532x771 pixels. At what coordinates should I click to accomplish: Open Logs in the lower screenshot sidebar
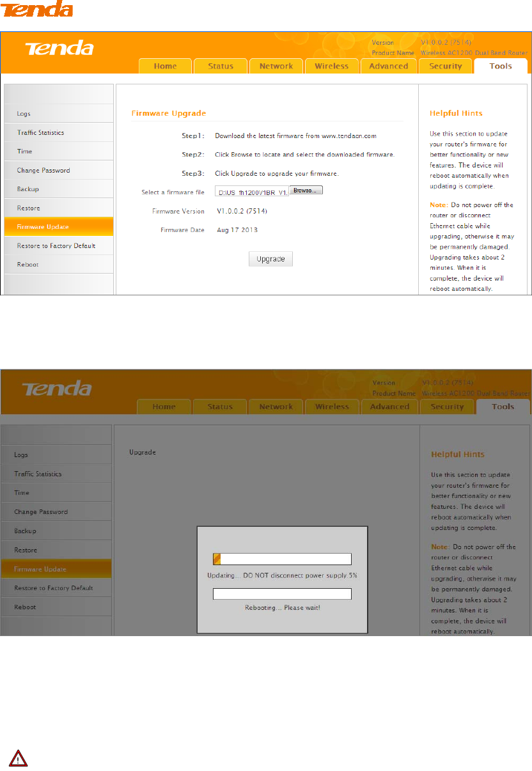[x=56, y=455]
